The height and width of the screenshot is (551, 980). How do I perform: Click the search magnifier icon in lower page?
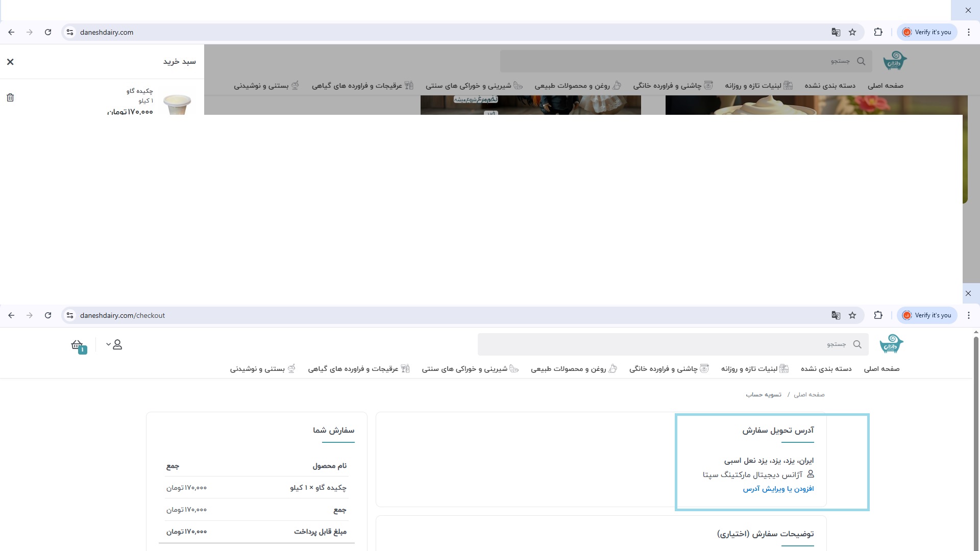click(857, 344)
